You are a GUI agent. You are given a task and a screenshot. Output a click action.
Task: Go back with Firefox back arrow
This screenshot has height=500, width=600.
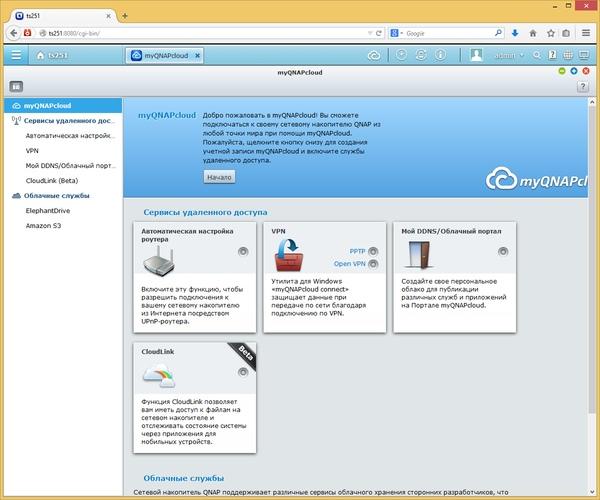point(13,33)
